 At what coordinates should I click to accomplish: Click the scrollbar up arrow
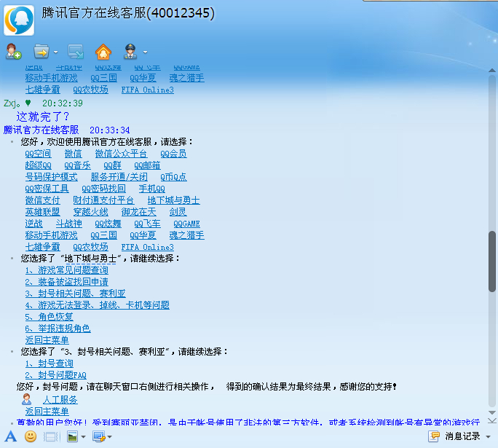(492, 70)
